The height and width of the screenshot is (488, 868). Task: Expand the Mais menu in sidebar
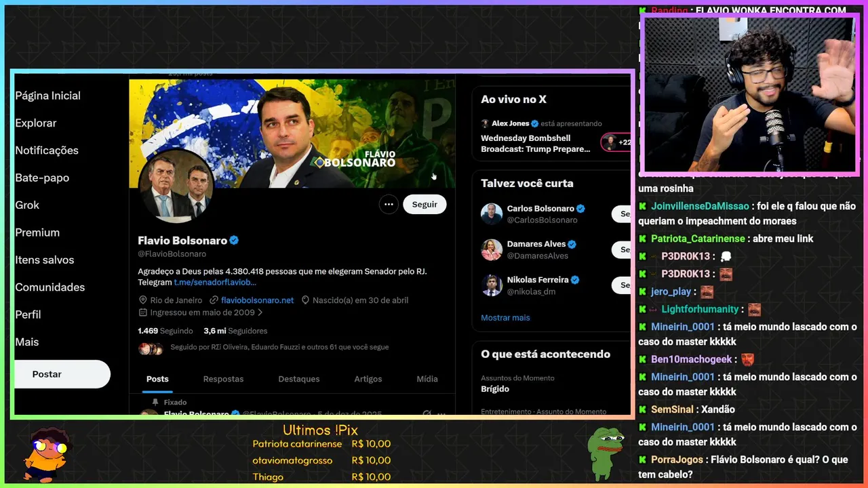(27, 342)
